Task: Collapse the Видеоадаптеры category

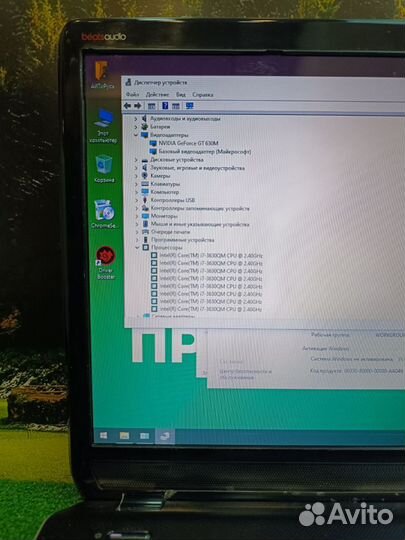Action: (136, 135)
